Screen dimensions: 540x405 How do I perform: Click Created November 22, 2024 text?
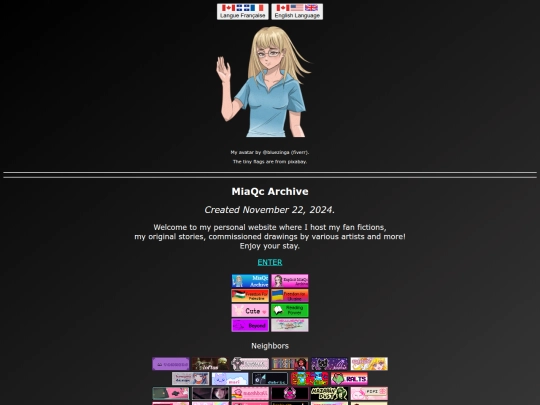(270, 210)
